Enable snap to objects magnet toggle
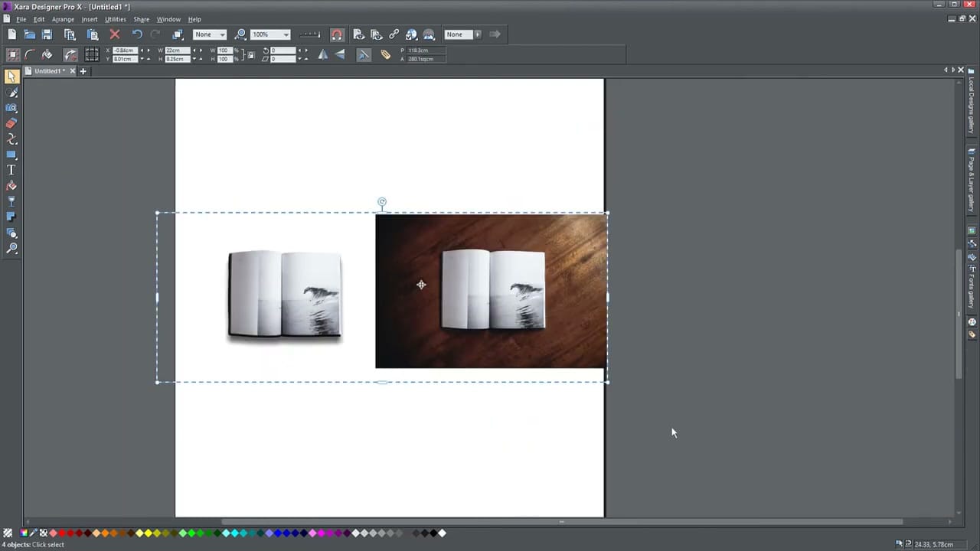 pos(337,34)
